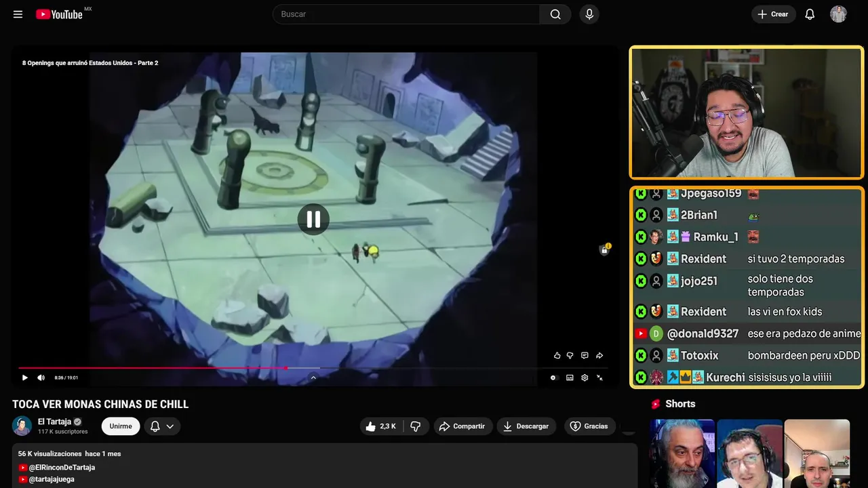The image size is (868, 488).
Task: Open the notifications bell at top
Action: tap(810, 14)
